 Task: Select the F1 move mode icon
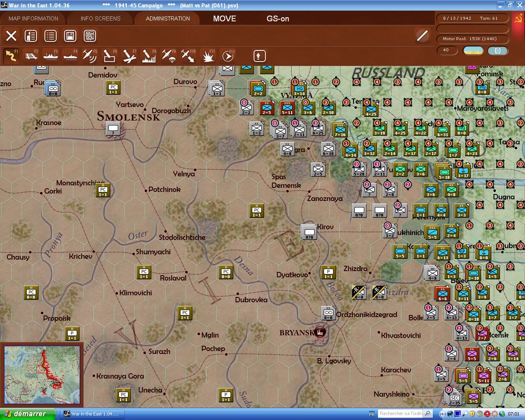11,56
